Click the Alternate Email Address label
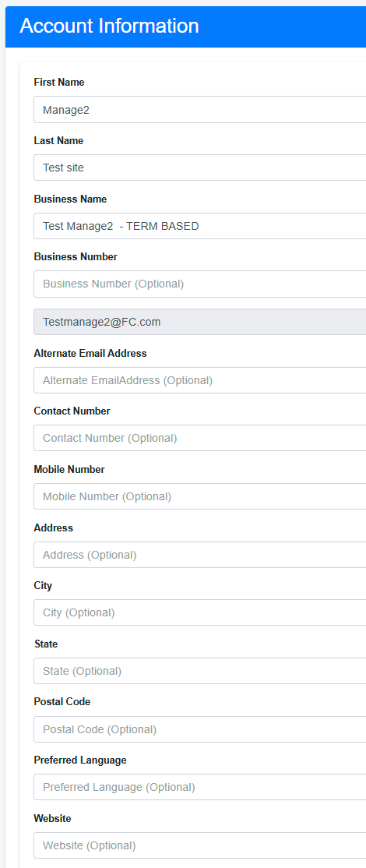 [x=90, y=353]
